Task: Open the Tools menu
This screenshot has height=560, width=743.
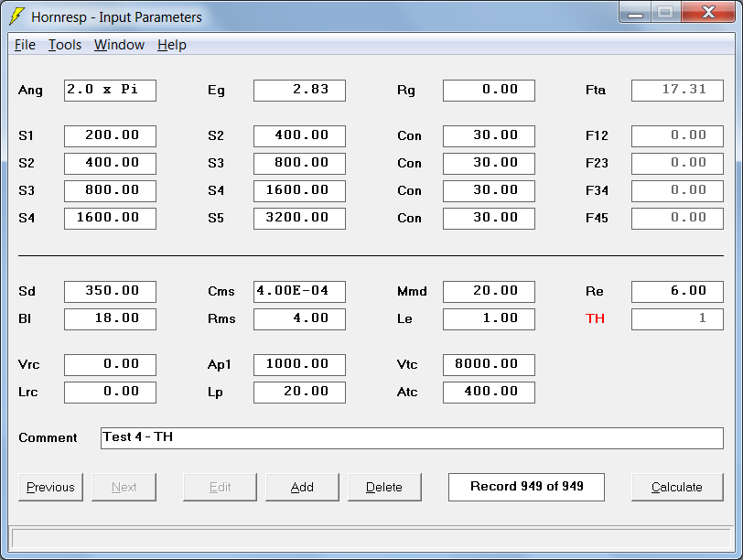Action: pyautogui.click(x=65, y=45)
